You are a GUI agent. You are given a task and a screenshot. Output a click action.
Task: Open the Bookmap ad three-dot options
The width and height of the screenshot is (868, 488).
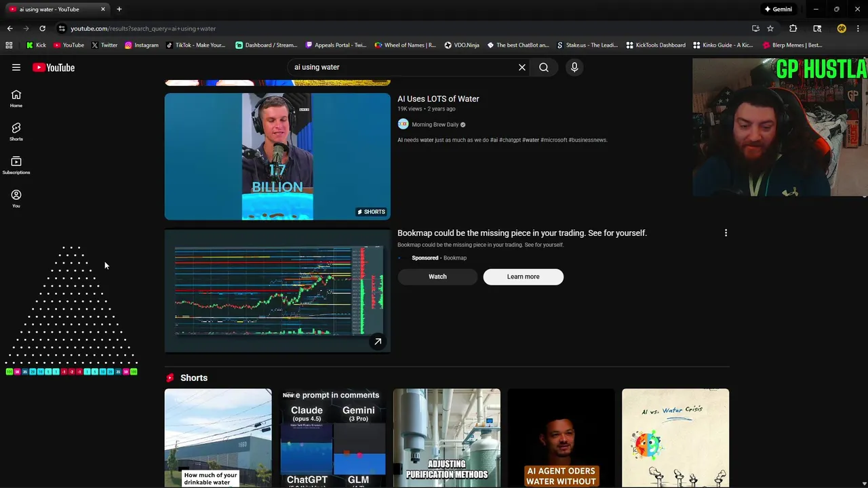726,233
